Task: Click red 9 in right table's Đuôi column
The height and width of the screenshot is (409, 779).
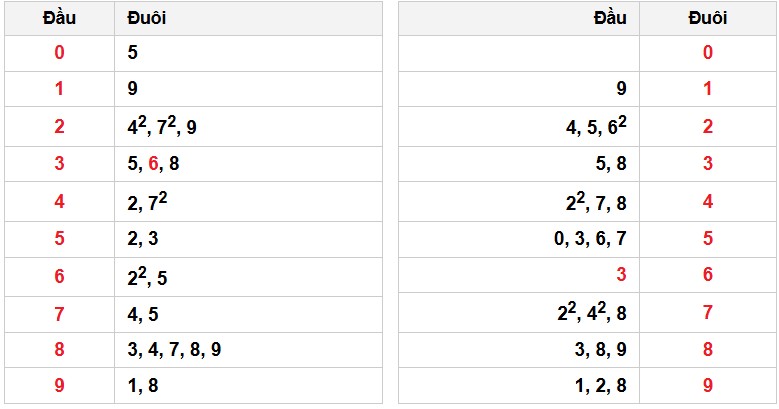Action: pyautogui.click(x=707, y=385)
